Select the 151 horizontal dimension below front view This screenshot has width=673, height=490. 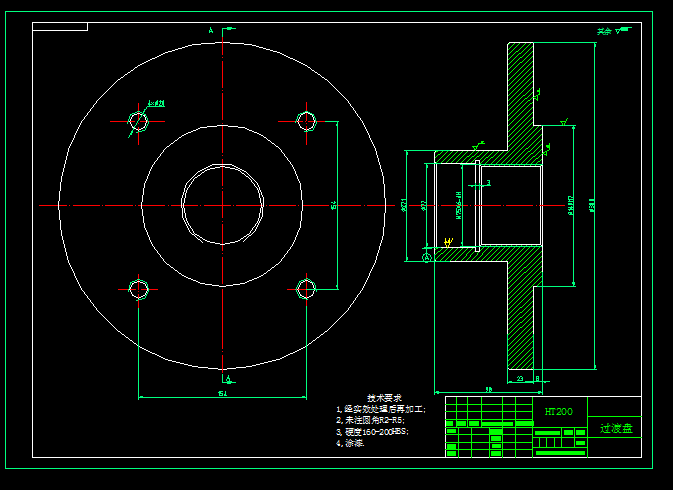click(222, 393)
